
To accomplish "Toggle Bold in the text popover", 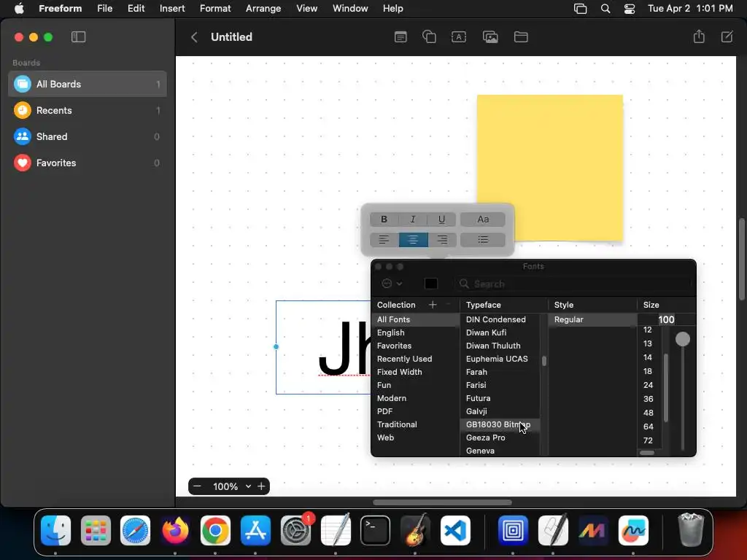I will (384, 219).
